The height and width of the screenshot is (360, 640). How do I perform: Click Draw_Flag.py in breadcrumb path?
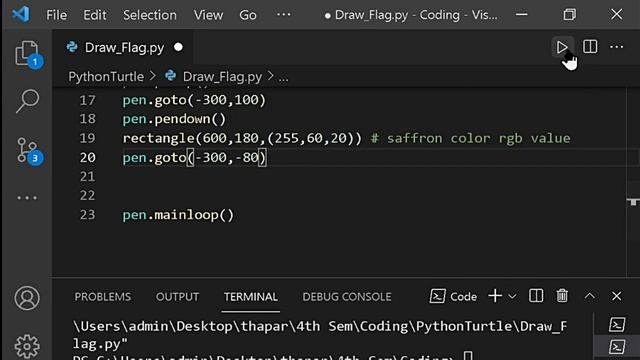tap(222, 77)
